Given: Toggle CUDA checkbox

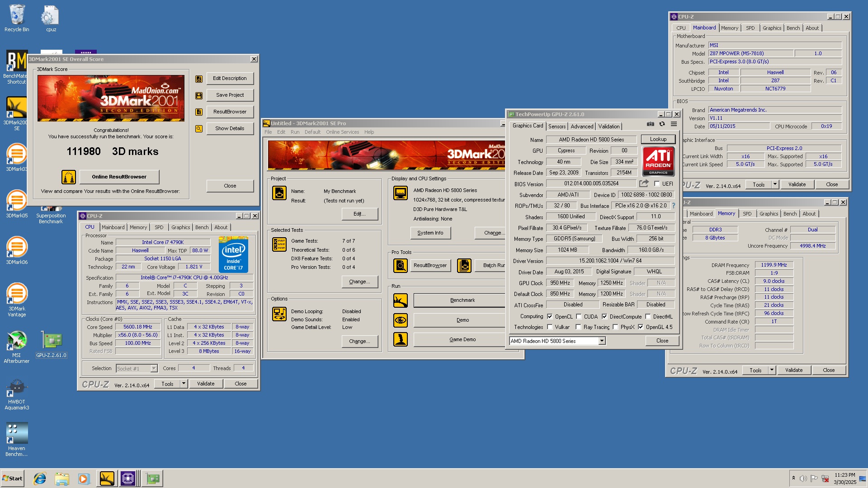Looking at the screenshot, I should [579, 317].
